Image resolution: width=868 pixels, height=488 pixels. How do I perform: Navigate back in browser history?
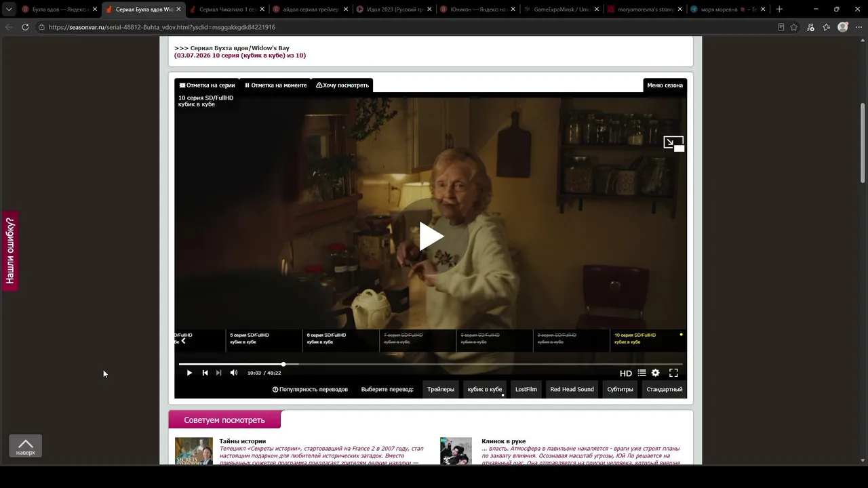pos(9,27)
